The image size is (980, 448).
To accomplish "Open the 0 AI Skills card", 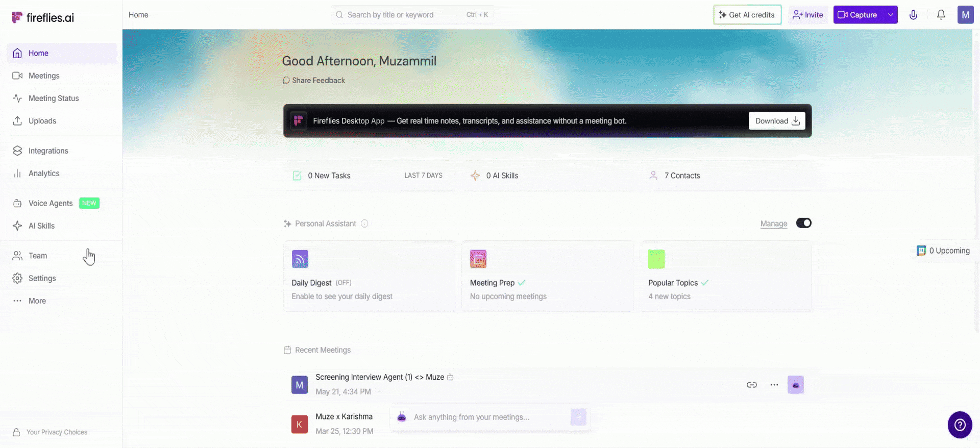I will (x=548, y=176).
